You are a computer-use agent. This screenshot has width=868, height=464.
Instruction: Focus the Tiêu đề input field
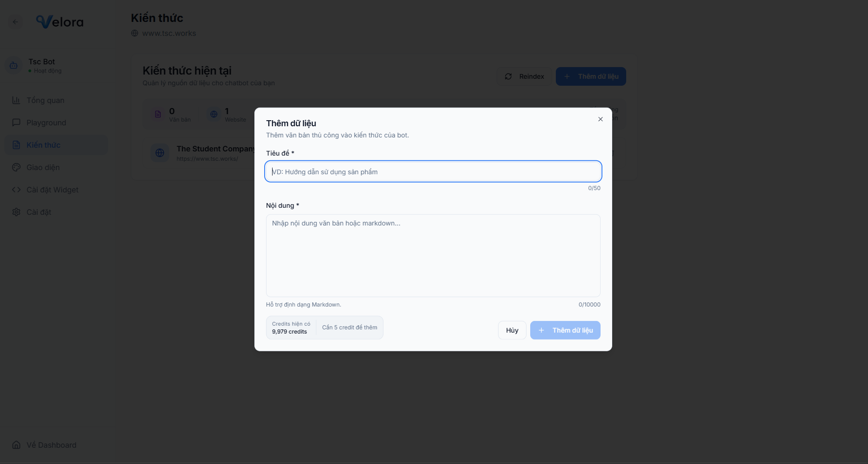point(433,171)
